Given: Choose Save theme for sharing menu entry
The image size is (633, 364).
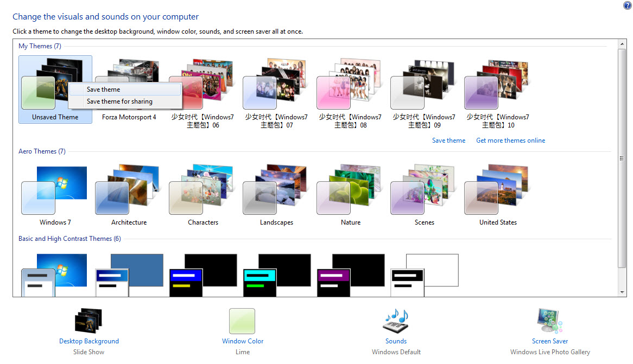Looking at the screenshot, I should pyautogui.click(x=125, y=101).
